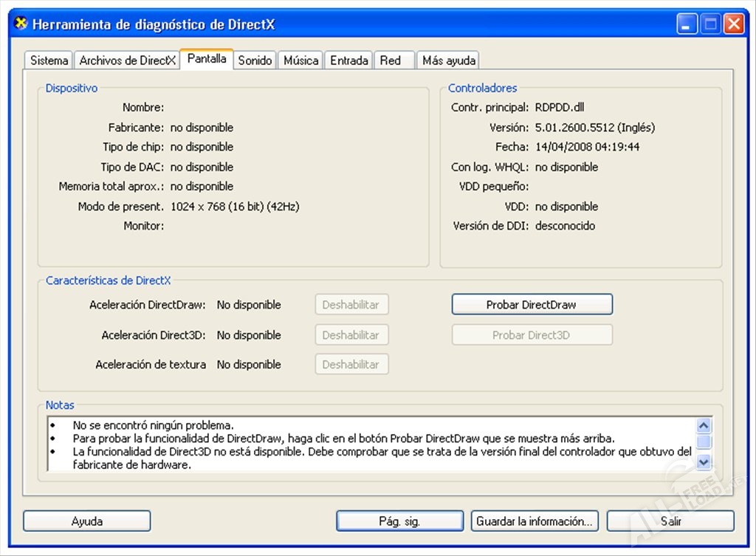Select the Más ayuda tab
756x556 pixels.
[449, 61]
